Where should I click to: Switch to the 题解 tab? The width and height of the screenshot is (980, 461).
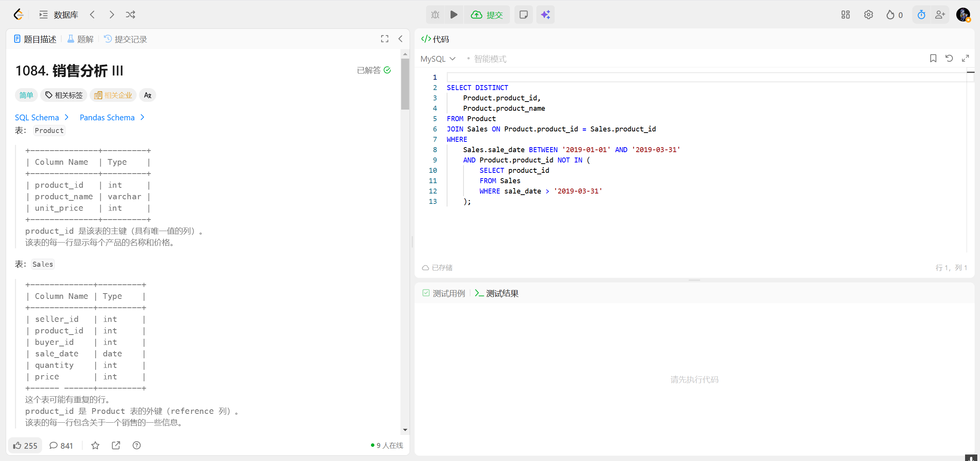coord(80,39)
